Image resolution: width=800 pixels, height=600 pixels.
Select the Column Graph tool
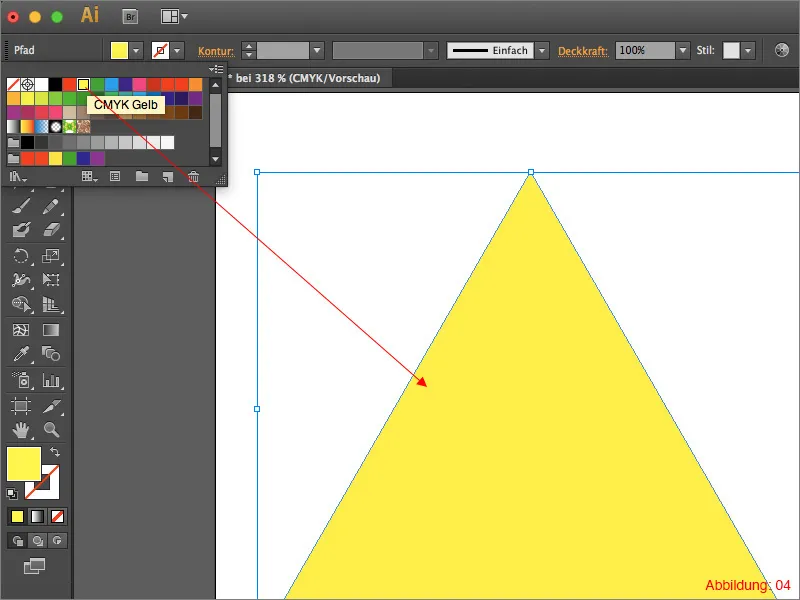click(x=51, y=380)
